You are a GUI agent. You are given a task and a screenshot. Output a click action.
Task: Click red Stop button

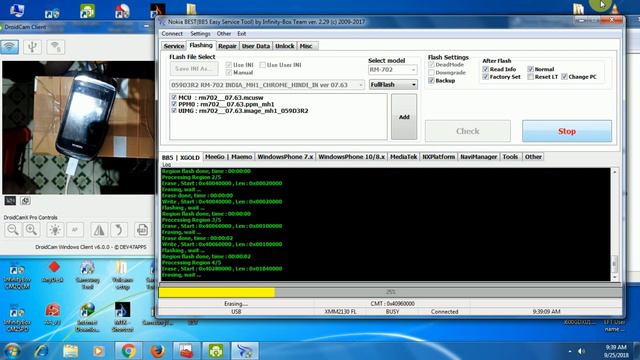tap(567, 131)
